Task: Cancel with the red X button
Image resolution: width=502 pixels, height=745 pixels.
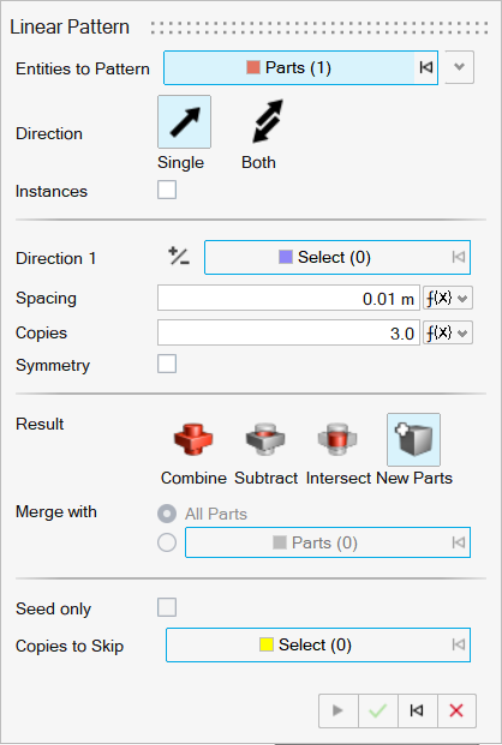Action: pyautogui.click(x=456, y=711)
